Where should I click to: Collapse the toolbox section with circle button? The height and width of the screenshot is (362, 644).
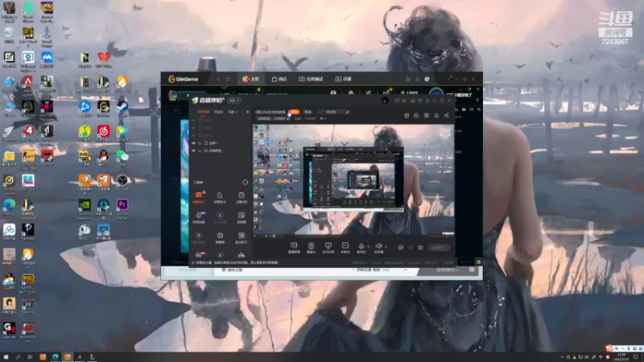click(x=246, y=183)
